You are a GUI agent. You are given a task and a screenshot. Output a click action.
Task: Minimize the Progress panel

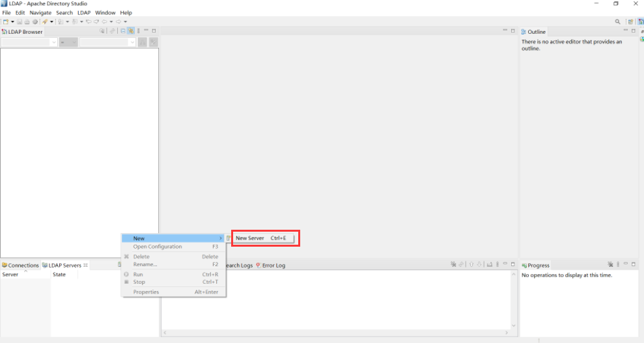[626, 264]
